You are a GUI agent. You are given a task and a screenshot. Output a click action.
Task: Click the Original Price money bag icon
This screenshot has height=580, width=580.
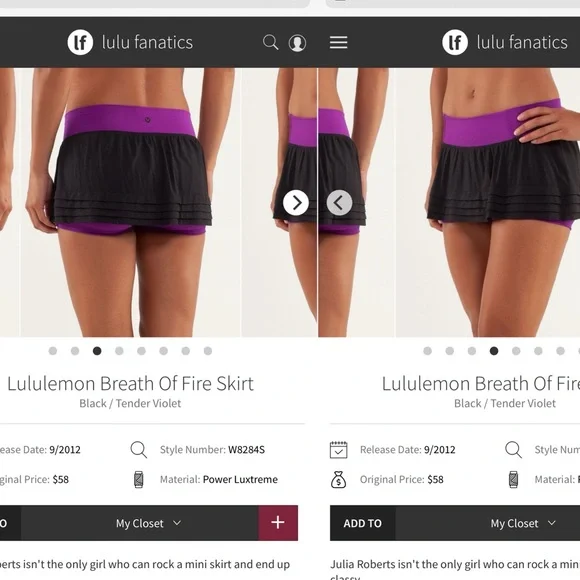coord(338,480)
